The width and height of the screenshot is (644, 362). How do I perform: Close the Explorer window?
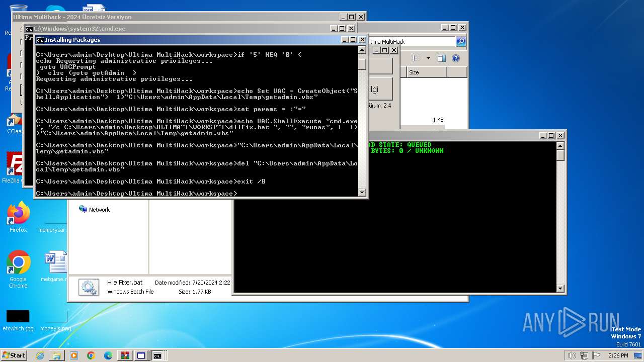pyautogui.click(x=462, y=28)
